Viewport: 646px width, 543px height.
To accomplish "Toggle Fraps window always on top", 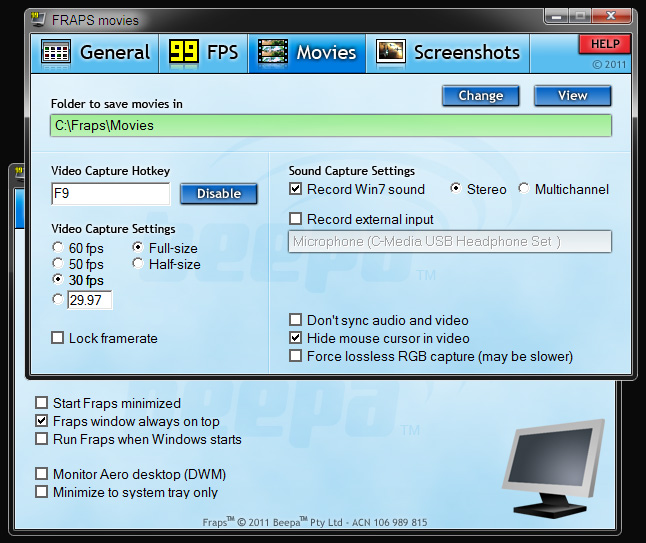I will tap(42, 421).
